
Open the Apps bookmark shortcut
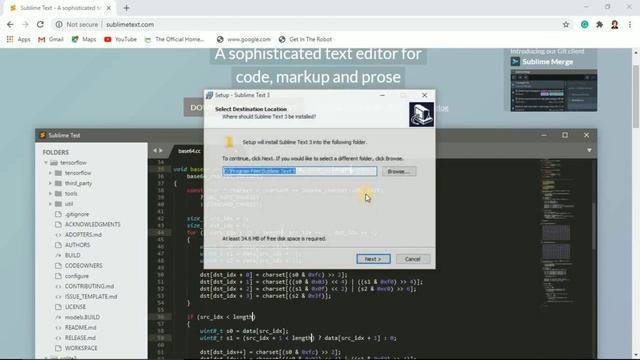(18, 39)
